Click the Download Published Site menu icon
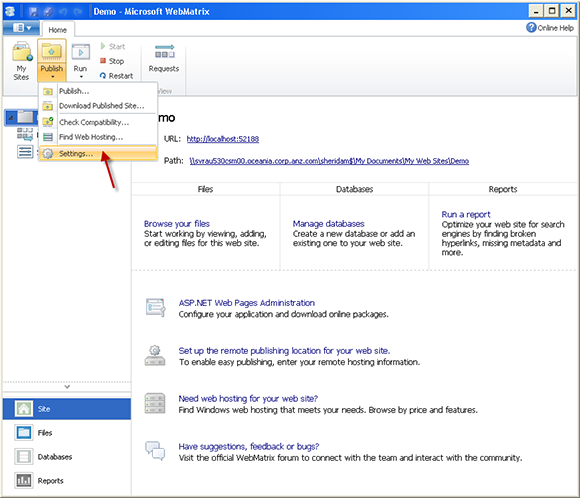The width and height of the screenshot is (580, 498). click(x=48, y=106)
